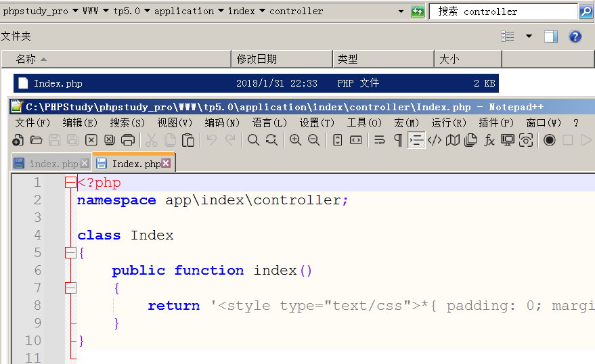595x364 pixels.
Task: Open the ? help menu
Action: pos(576,123)
